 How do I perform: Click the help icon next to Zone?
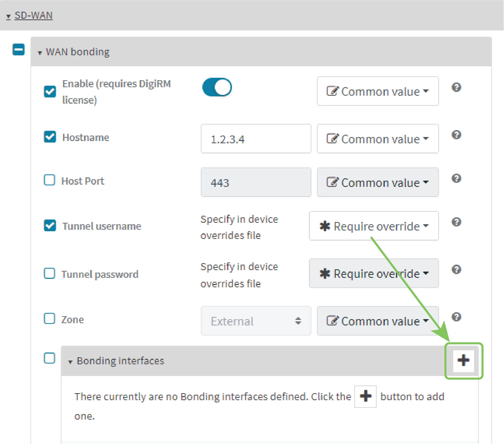click(x=456, y=317)
